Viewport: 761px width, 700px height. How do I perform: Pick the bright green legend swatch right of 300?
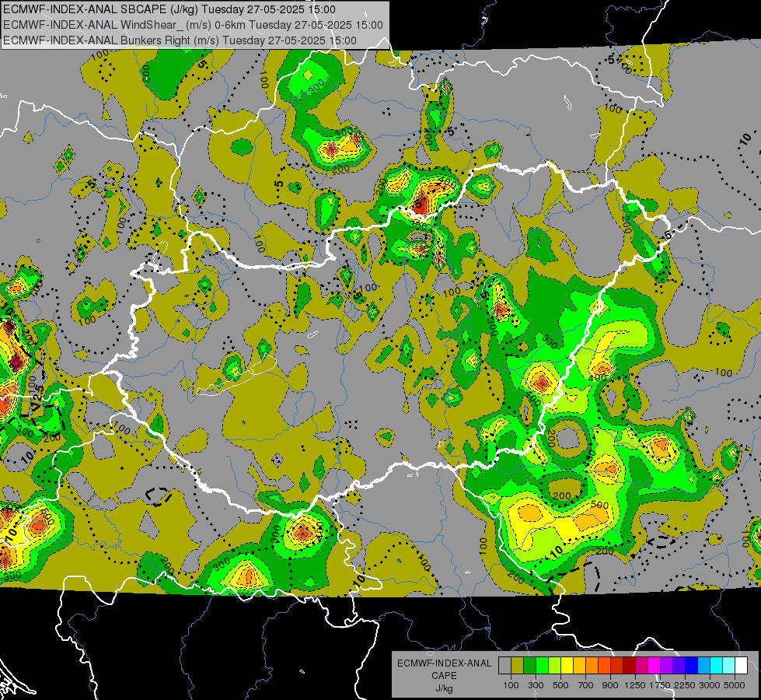point(542,666)
